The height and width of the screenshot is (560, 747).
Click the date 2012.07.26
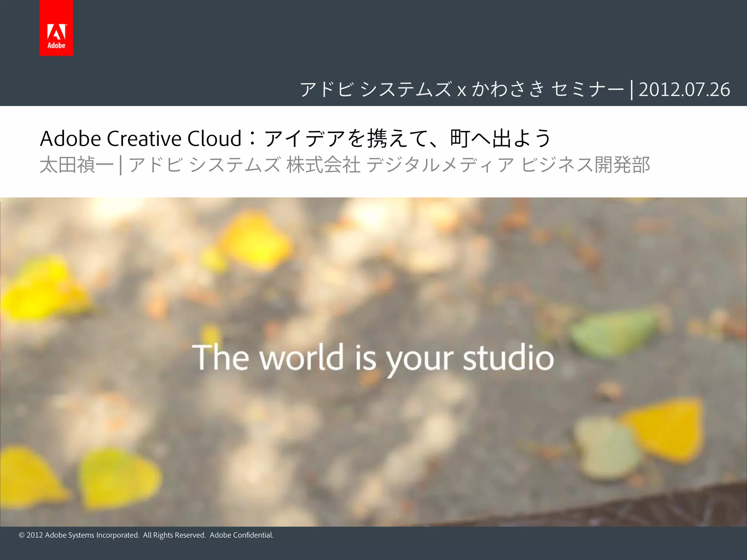click(684, 89)
